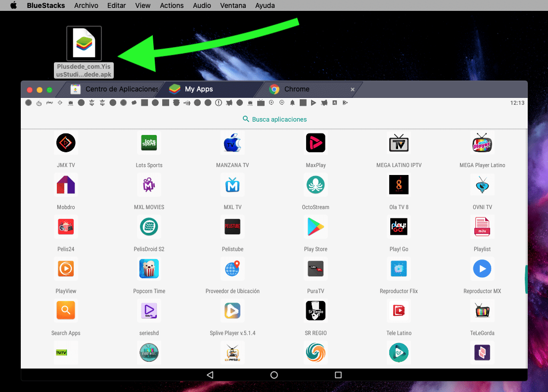Switch to the Chrome tab
The image size is (548, 392).
point(297,89)
